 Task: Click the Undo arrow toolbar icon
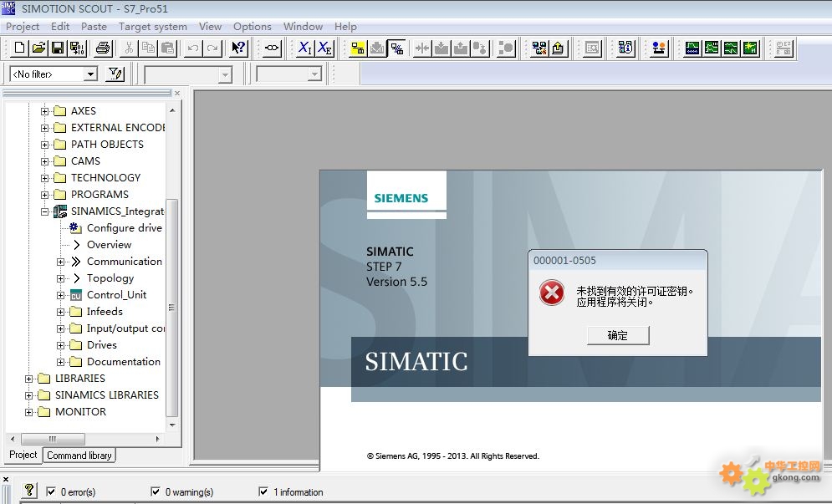click(x=193, y=48)
